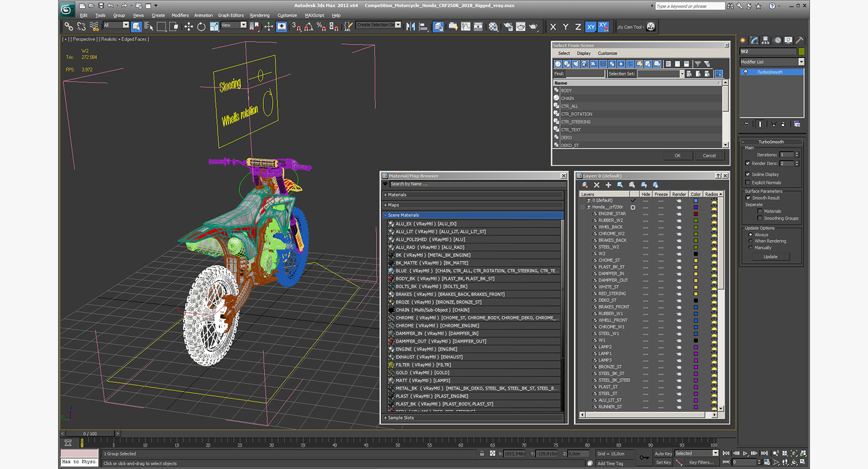Enable Separate by Smoothing Groups checkbox
868x469 pixels.
759,218
